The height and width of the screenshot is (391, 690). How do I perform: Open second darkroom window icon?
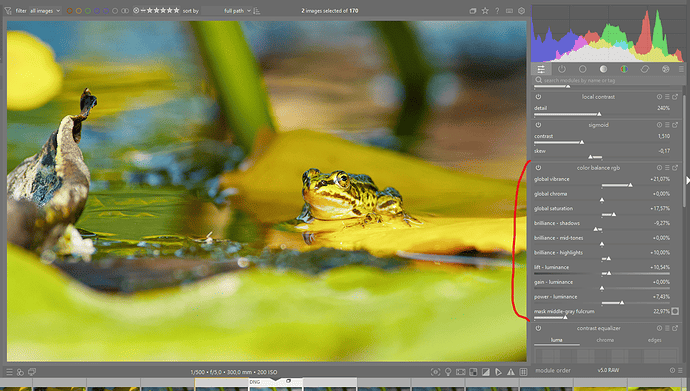click(32, 372)
